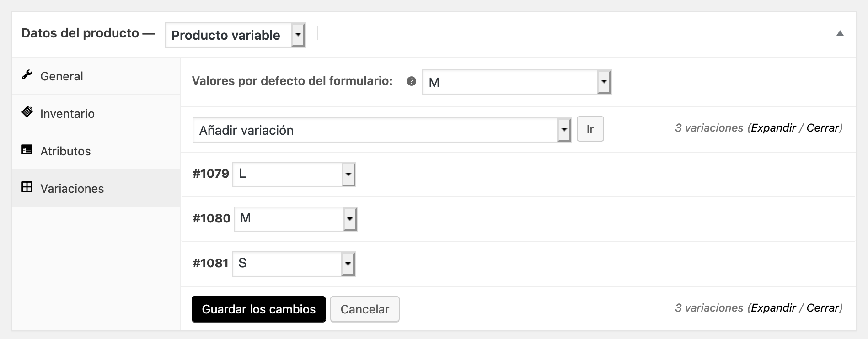Click the tag icon next to Inventario
Image resolution: width=868 pixels, height=339 pixels.
coord(26,113)
